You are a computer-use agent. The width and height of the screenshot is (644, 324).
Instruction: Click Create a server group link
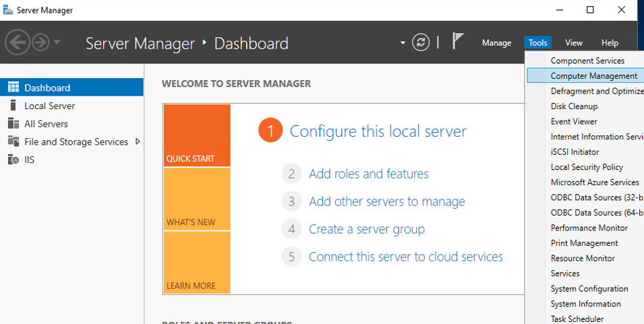[x=366, y=229]
